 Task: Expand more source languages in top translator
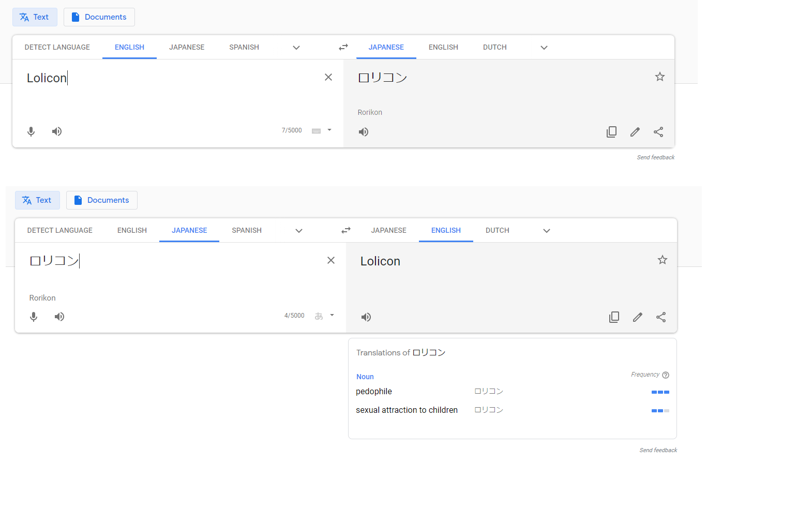click(x=296, y=48)
